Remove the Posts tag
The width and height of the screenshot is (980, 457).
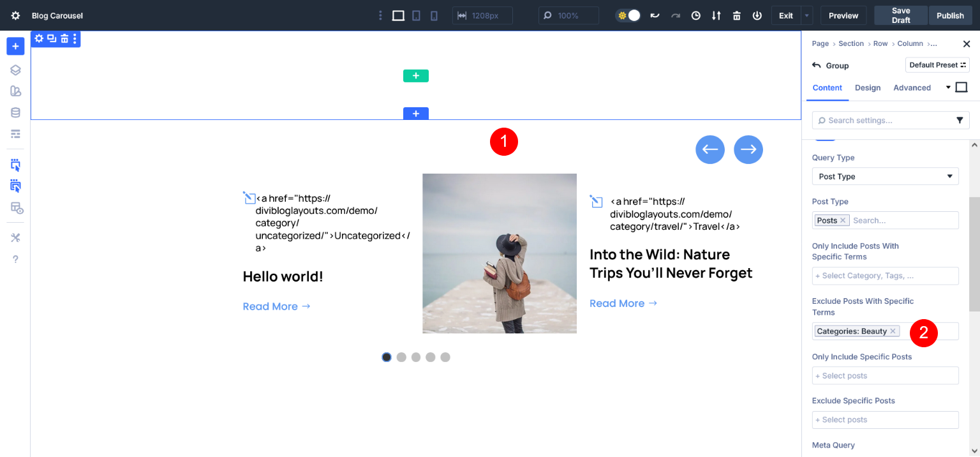pos(843,220)
